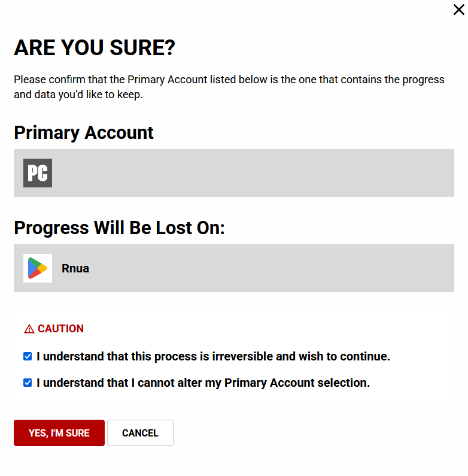Click the red CAUTION label text
Viewport: 468px width, 476px height.
pyautogui.click(x=60, y=329)
